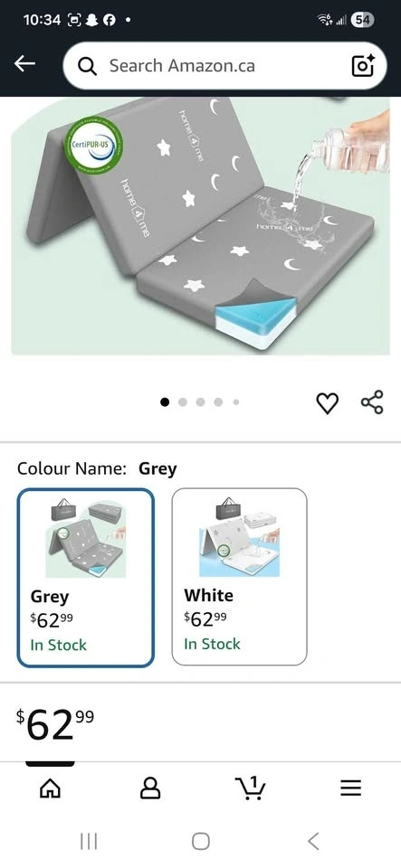Tap Android home navigation button
The width and height of the screenshot is (401, 868).
click(201, 842)
